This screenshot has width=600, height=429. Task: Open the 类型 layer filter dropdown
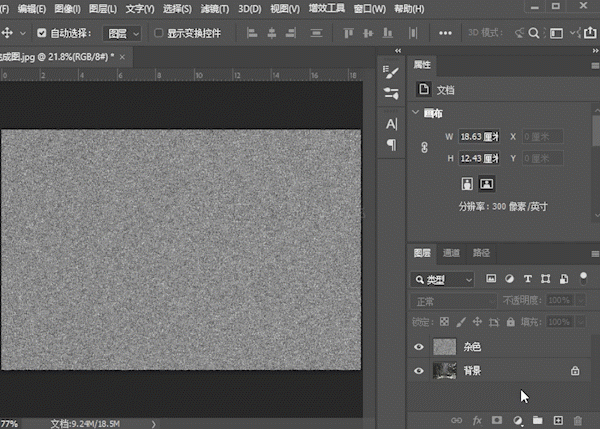(x=442, y=280)
